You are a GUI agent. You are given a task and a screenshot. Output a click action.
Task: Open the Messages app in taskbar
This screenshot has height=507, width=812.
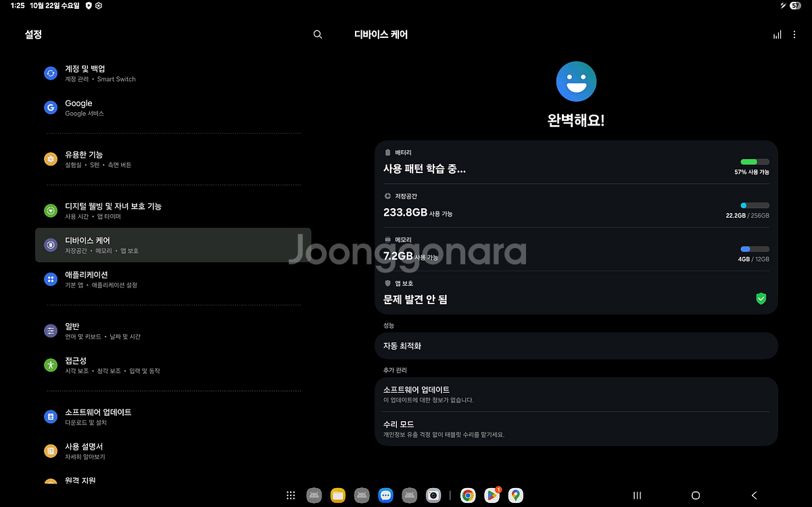385,496
